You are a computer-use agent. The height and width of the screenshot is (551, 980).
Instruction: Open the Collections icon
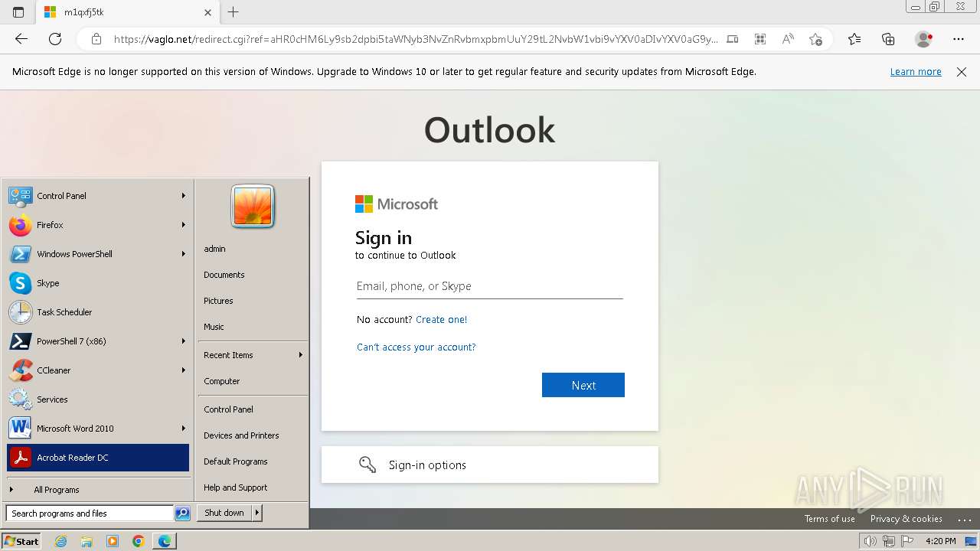pyautogui.click(x=888, y=39)
